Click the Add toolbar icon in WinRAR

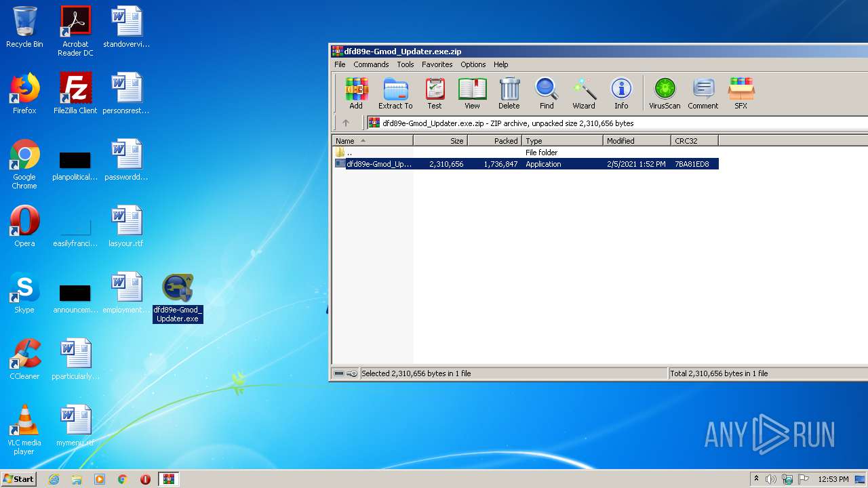pyautogui.click(x=356, y=94)
